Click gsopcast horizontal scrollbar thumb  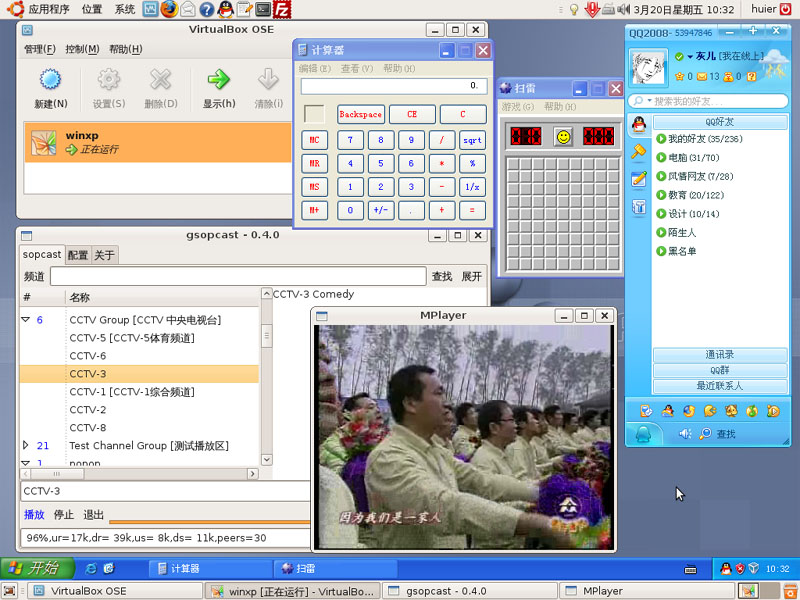tap(56, 474)
